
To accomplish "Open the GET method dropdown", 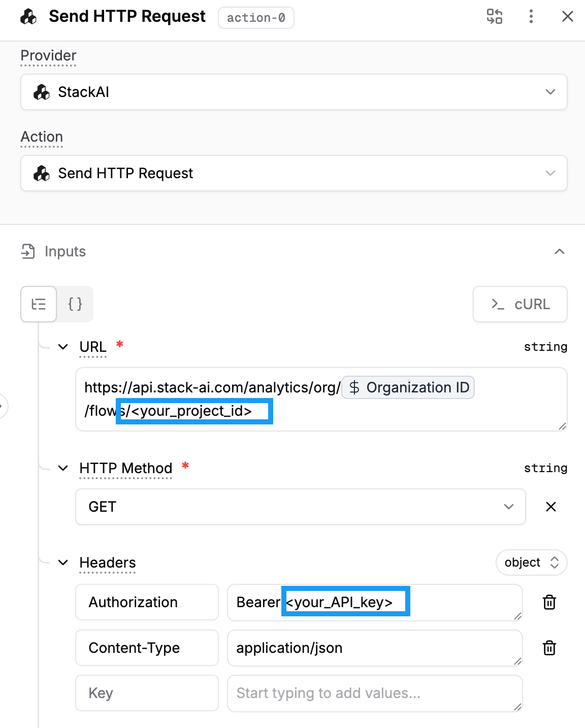I will point(300,507).
